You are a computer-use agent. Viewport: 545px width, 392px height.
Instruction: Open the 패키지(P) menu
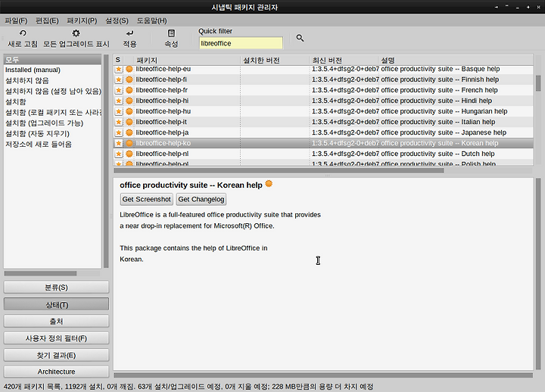pos(82,20)
